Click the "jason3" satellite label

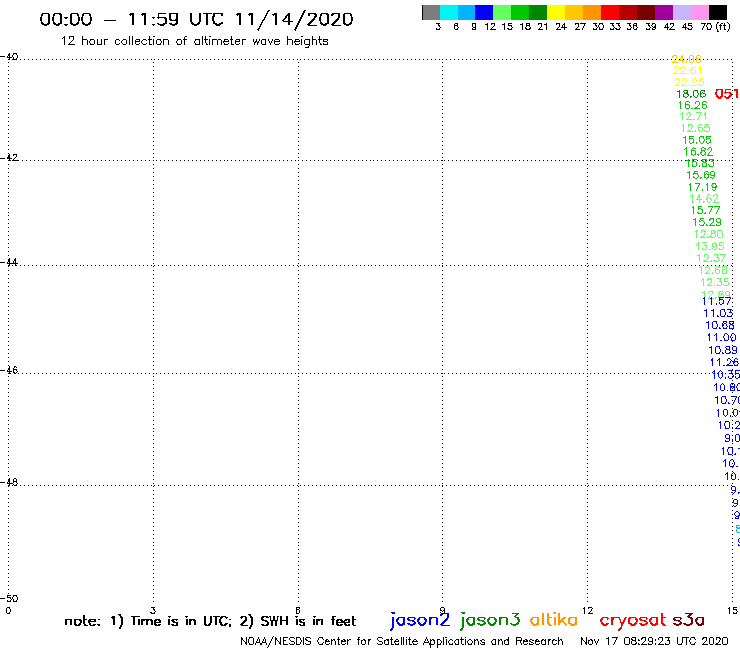pos(490,621)
